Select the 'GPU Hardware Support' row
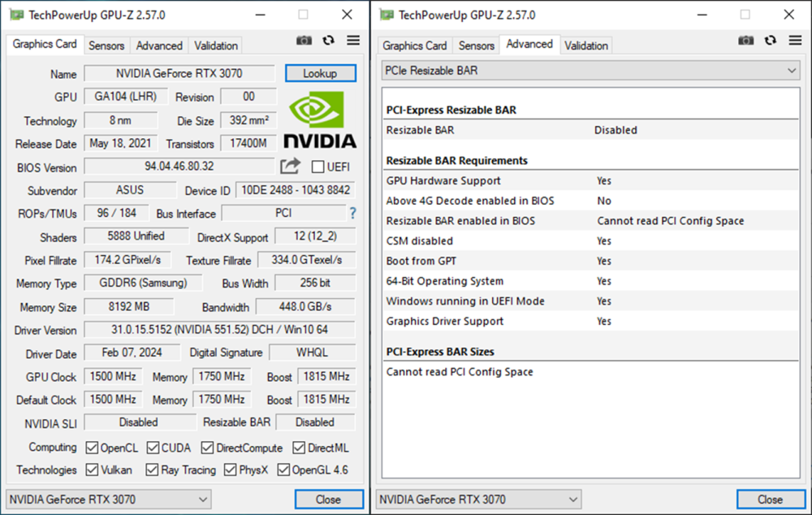812x515 pixels. 591,180
